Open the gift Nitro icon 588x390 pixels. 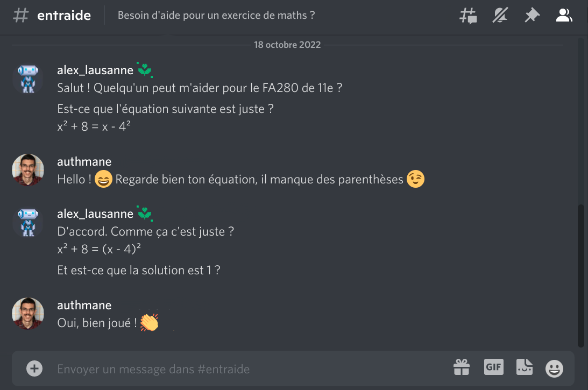(462, 368)
